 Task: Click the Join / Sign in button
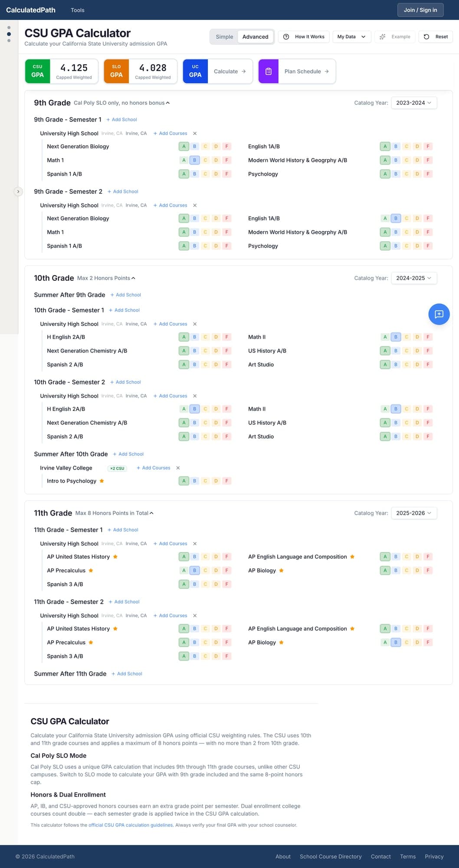pyautogui.click(x=420, y=10)
